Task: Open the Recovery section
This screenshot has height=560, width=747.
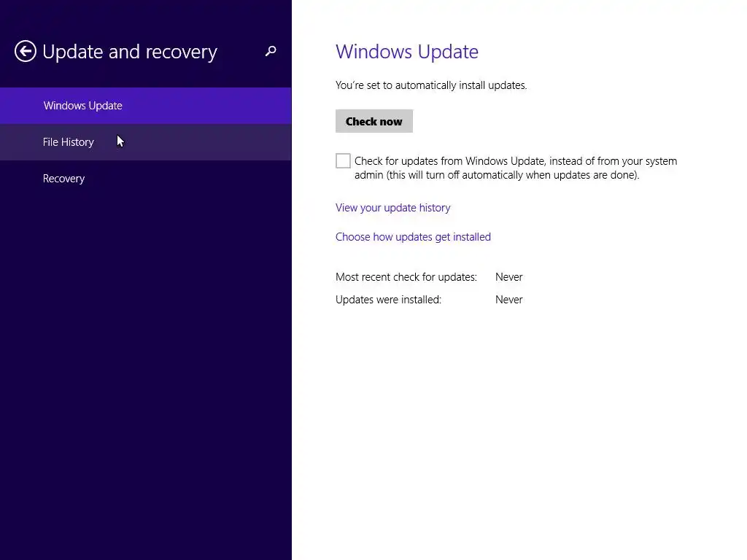Action: pos(146,179)
